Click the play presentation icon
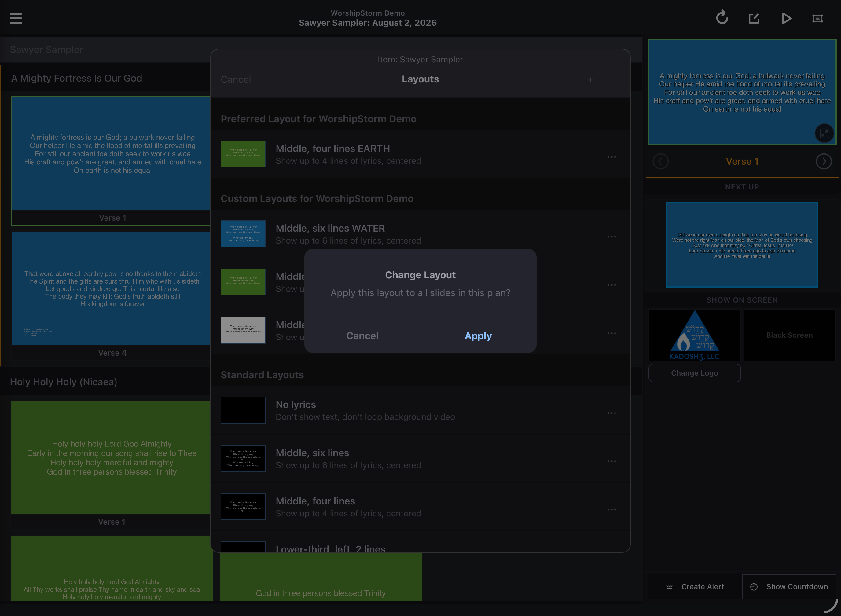The image size is (841, 616). point(786,18)
